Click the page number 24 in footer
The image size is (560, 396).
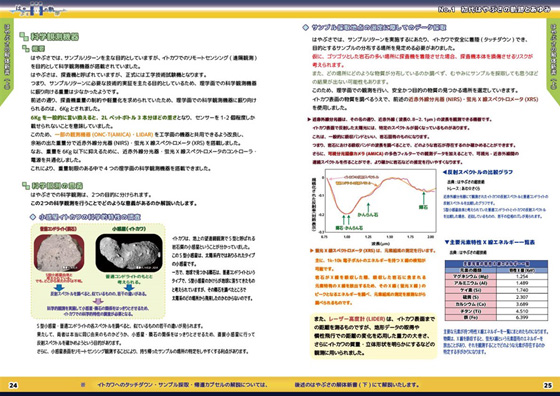[13, 385]
